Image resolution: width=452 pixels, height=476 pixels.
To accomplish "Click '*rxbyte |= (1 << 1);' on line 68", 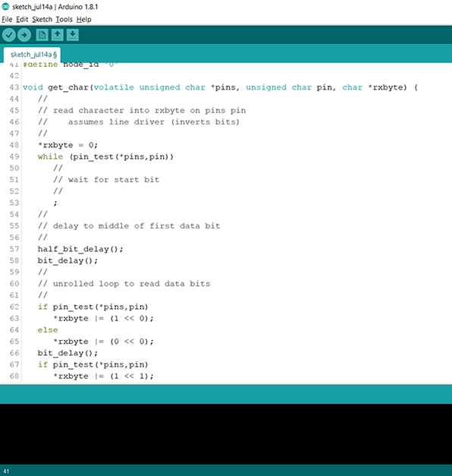I will 103,376.
